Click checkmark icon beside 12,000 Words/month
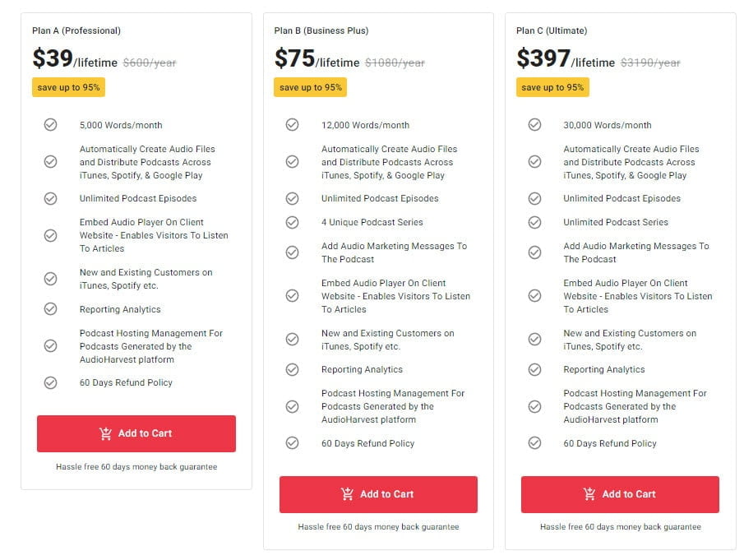The width and height of the screenshot is (744, 560). [x=292, y=125]
